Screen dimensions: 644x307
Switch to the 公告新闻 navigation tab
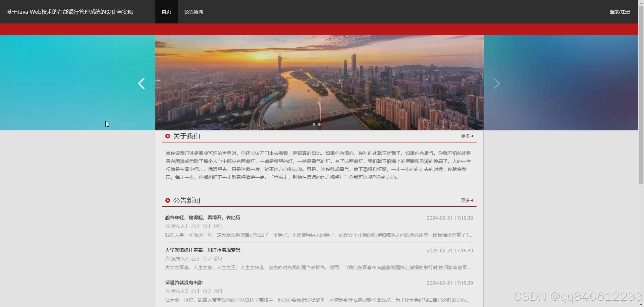pyautogui.click(x=194, y=12)
